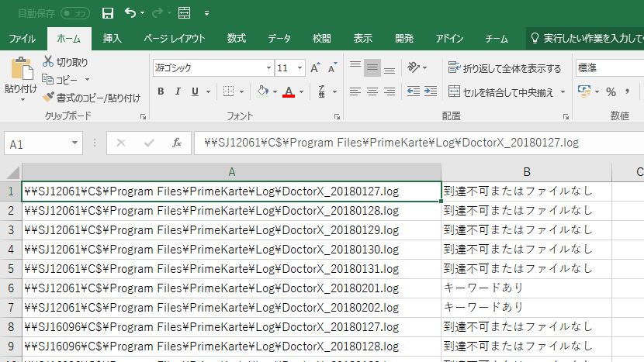644x362 pixels.
Task: Align text right
Action: click(390, 91)
